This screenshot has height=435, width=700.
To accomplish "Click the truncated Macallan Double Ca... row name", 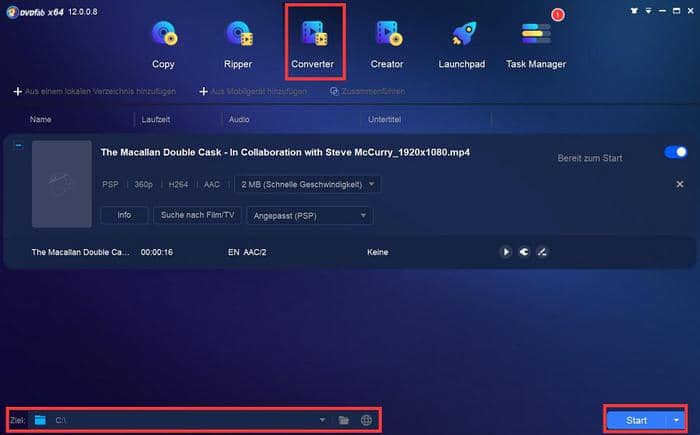I will (80, 252).
